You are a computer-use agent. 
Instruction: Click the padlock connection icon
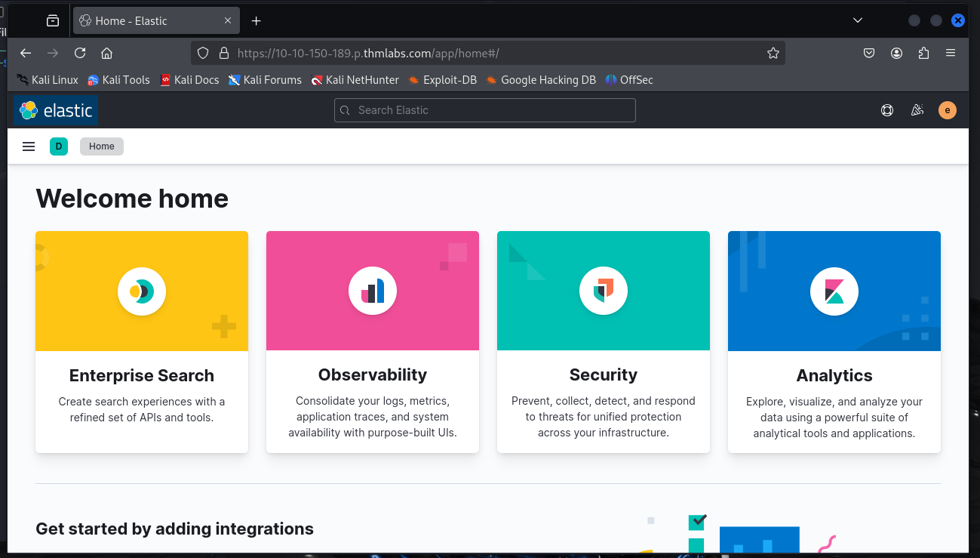[x=223, y=53]
